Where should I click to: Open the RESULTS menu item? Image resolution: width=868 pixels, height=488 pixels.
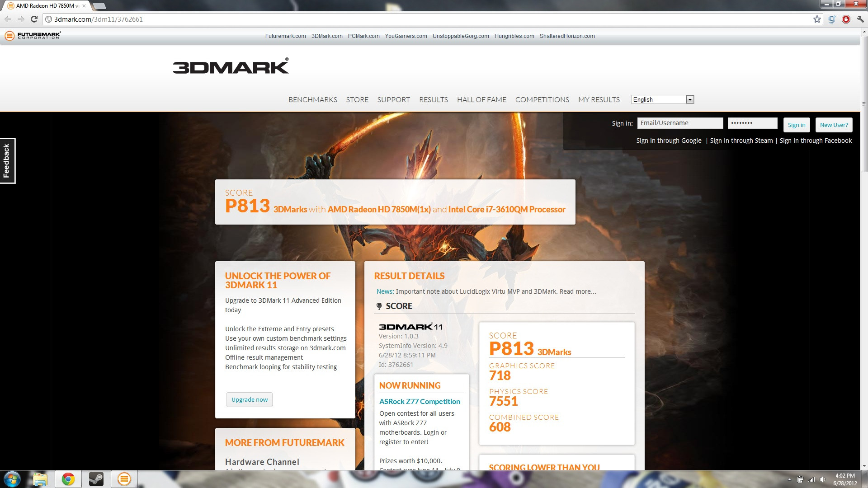click(x=434, y=99)
